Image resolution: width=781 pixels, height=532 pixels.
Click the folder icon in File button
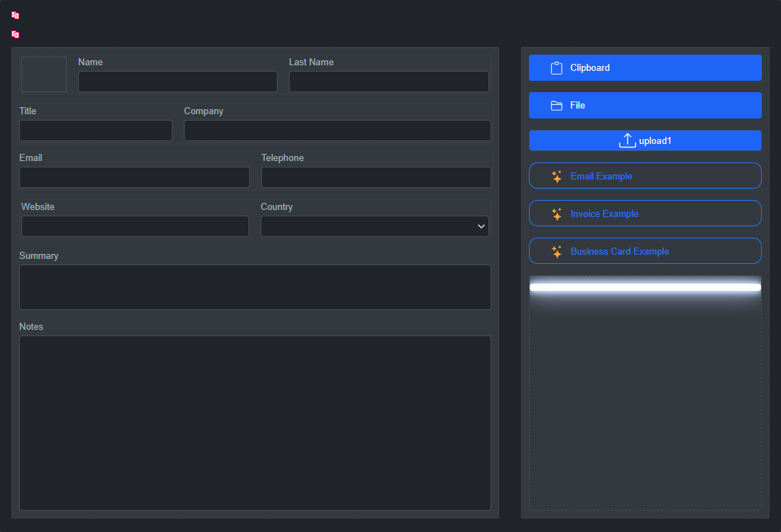(557, 106)
